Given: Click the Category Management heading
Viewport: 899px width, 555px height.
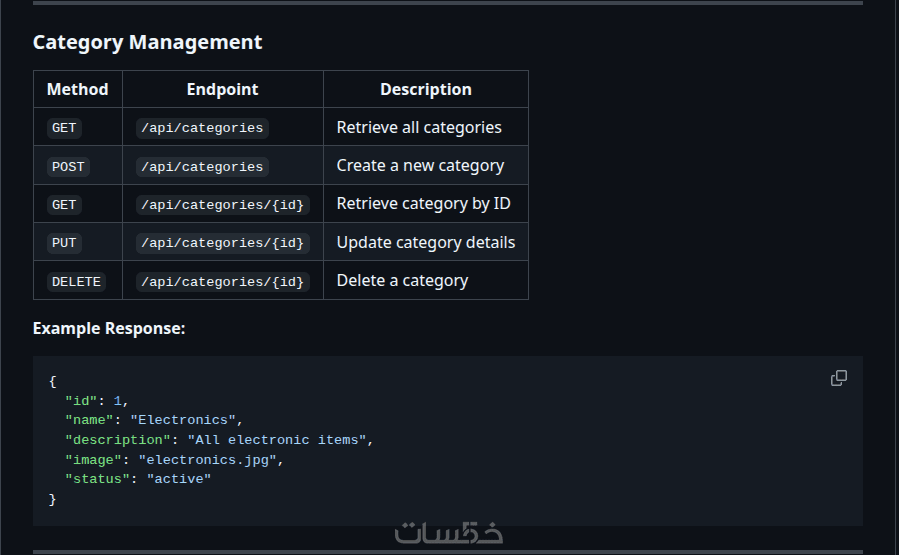Looking at the screenshot, I should coord(148,42).
